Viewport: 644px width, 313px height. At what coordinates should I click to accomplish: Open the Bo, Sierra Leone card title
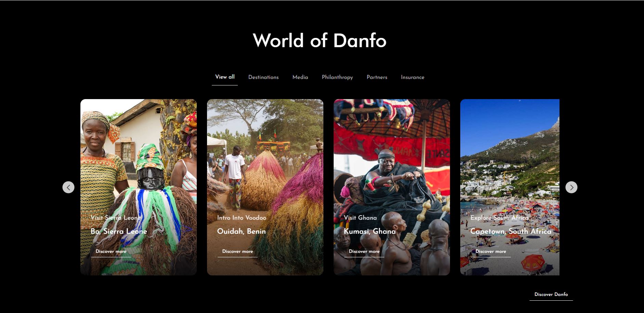pyautogui.click(x=119, y=231)
